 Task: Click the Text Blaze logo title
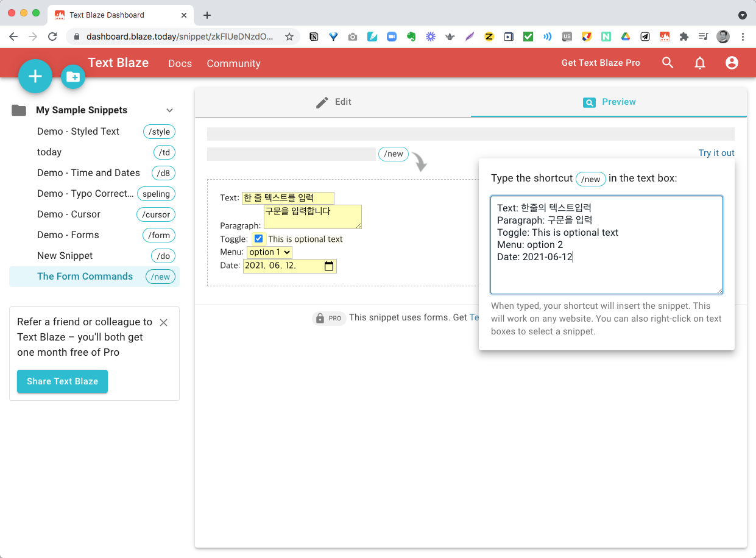118,62
